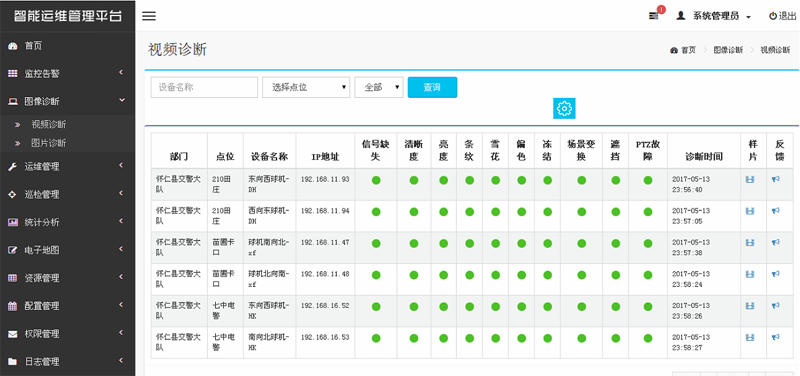Open sample save icon for 192.168.11.93 row
Screen dimensions: 800x376
(x=749, y=180)
